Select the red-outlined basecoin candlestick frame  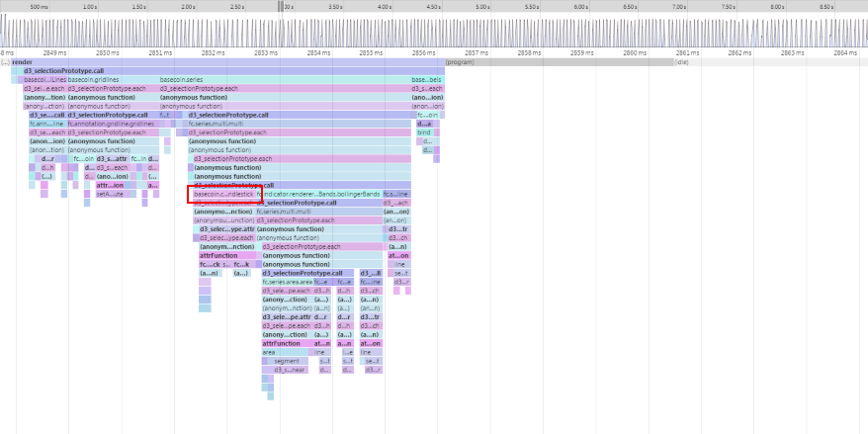(222, 194)
